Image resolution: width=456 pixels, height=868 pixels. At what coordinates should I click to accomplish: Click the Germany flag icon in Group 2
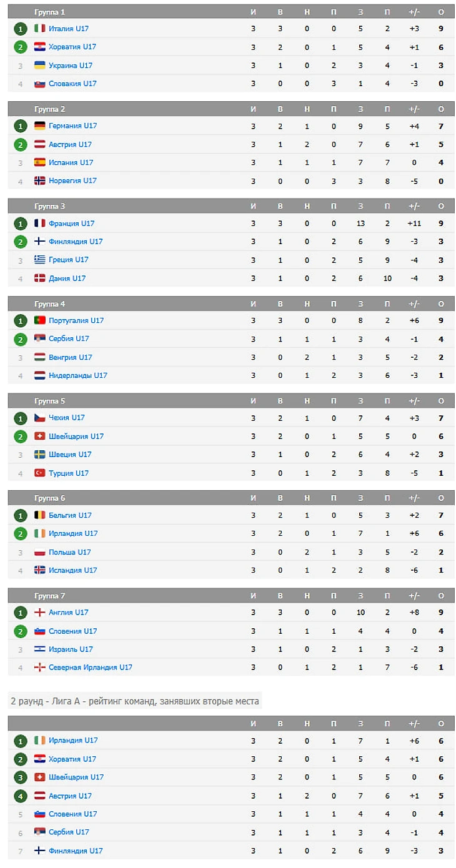[x=40, y=126]
